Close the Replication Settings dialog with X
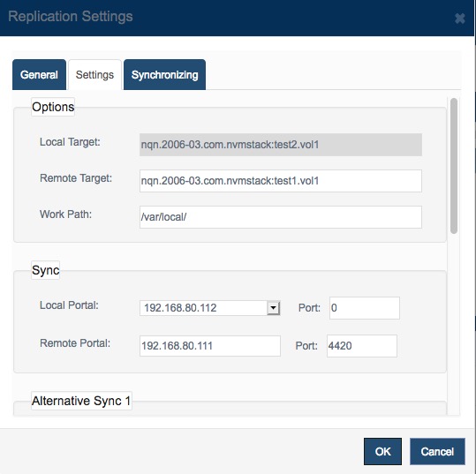Screen dimensions: 476x474 point(460,19)
